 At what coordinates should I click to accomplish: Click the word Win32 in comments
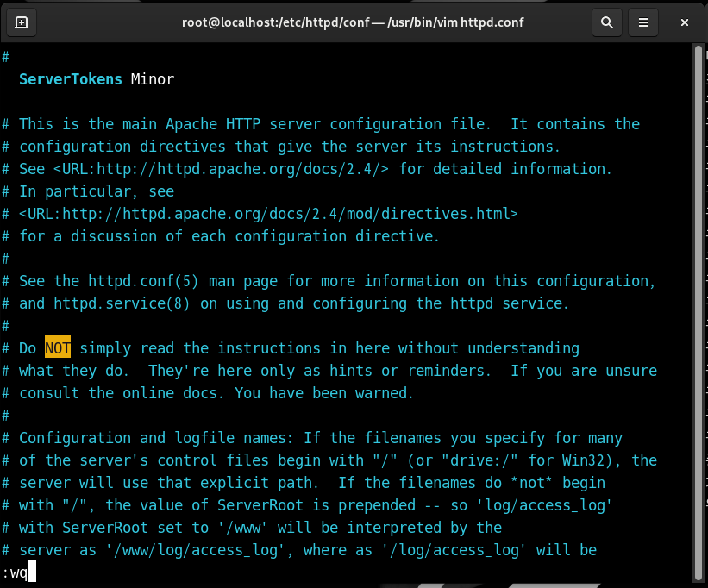[583, 460]
